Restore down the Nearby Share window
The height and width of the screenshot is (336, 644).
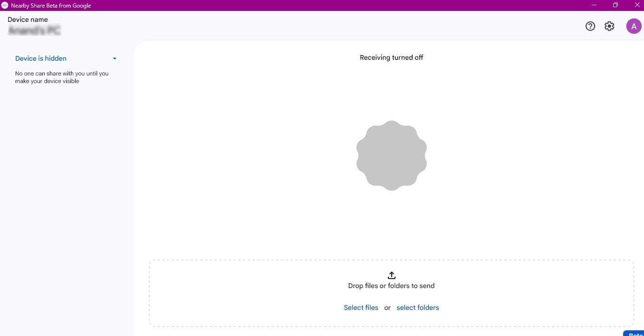[x=615, y=5]
